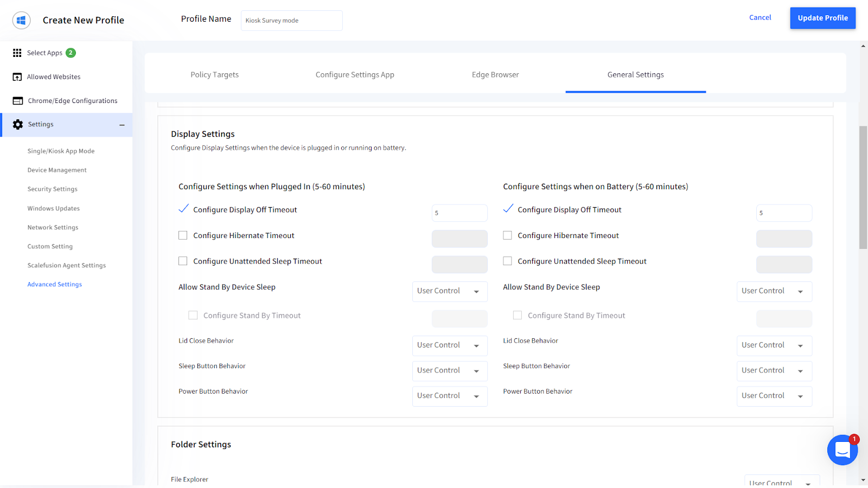The image size is (868, 488).
Task: Enable Configure Hibernate Timeout when plugged in
Action: 183,235
